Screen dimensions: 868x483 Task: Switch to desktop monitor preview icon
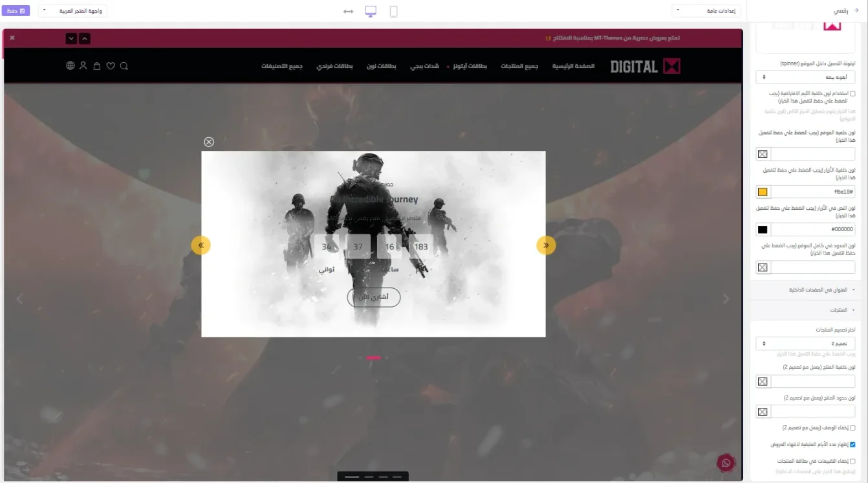(371, 11)
